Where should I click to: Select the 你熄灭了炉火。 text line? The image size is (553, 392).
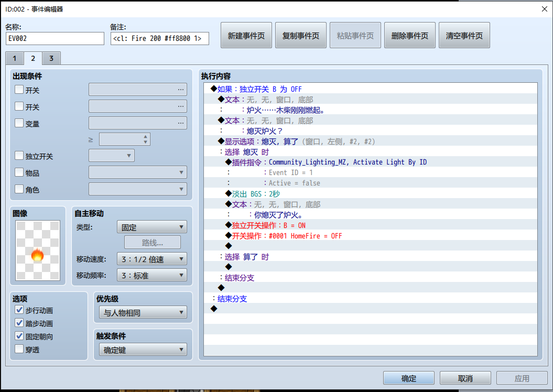370,215
